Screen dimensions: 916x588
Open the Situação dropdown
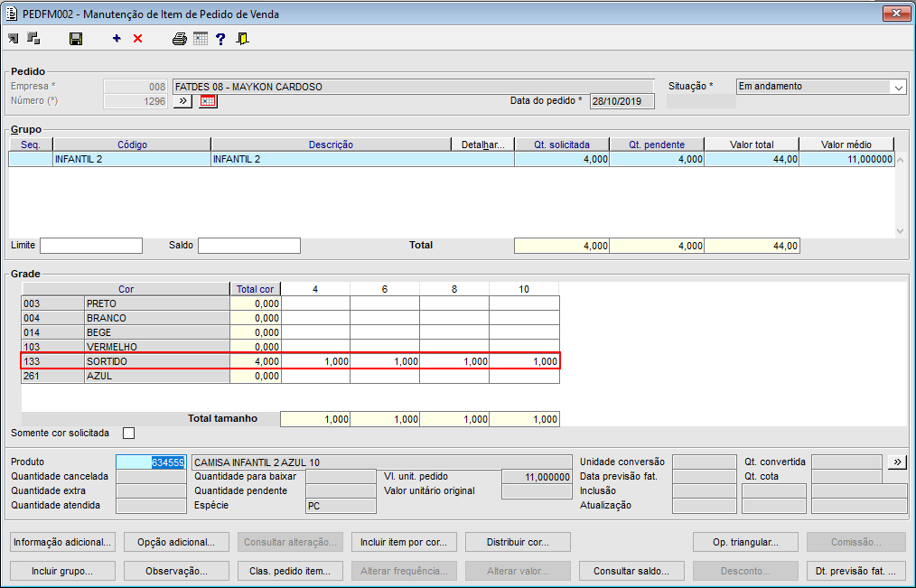[898, 88]
